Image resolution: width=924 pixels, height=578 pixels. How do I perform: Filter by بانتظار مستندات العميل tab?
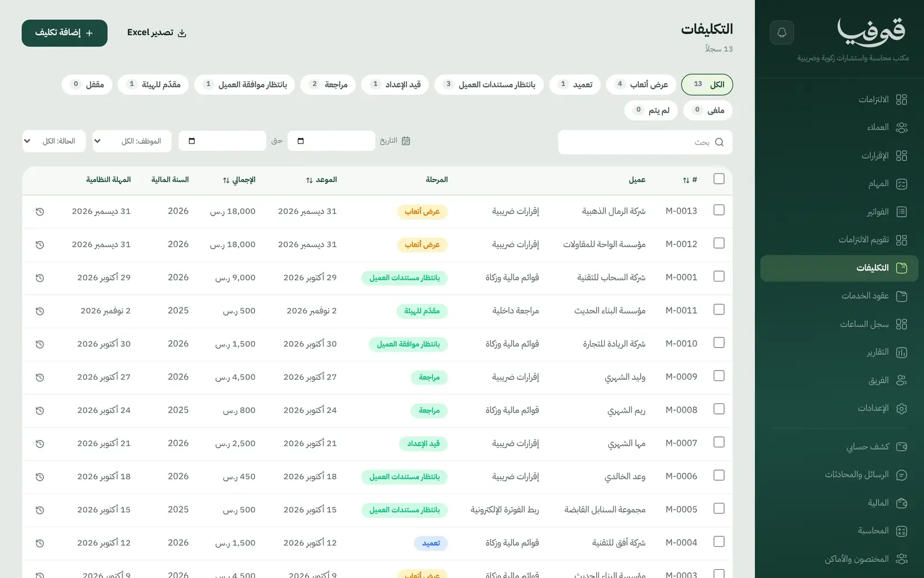pos(489,84)
